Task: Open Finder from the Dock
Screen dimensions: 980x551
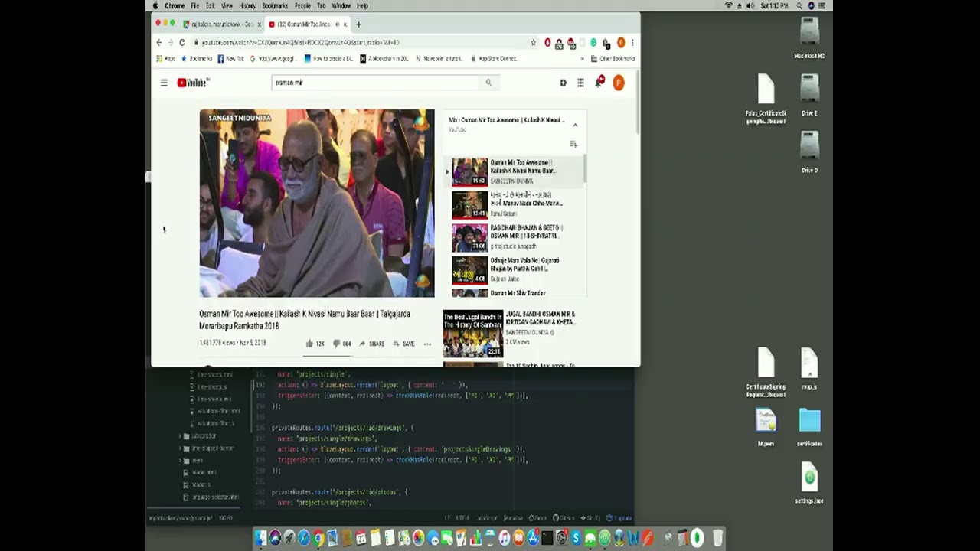Action: 260,539
